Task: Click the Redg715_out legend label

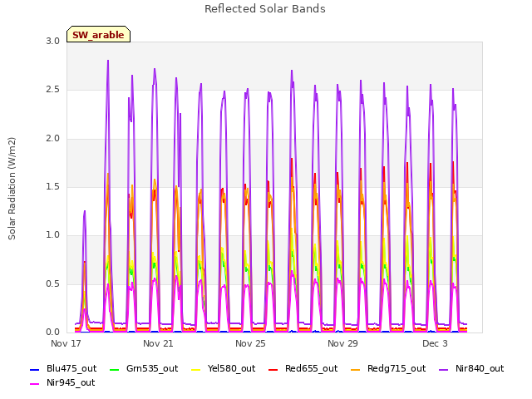Action: tap(397, 368)
